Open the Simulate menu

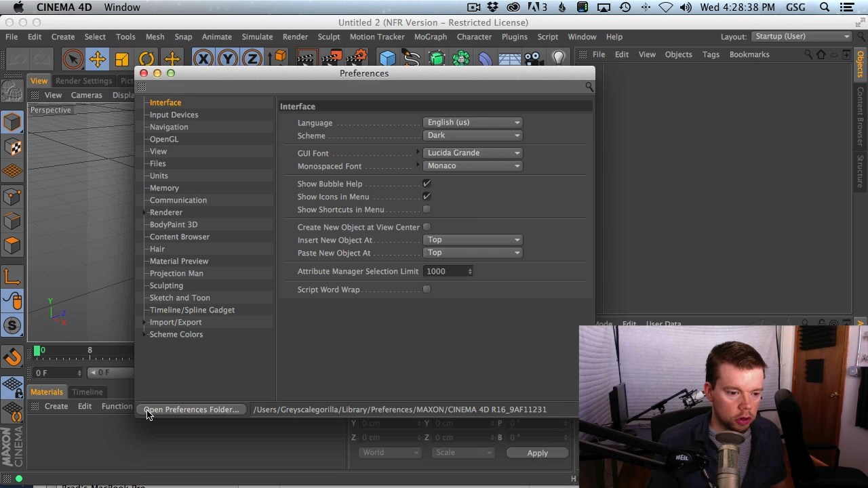pos(257,37)
